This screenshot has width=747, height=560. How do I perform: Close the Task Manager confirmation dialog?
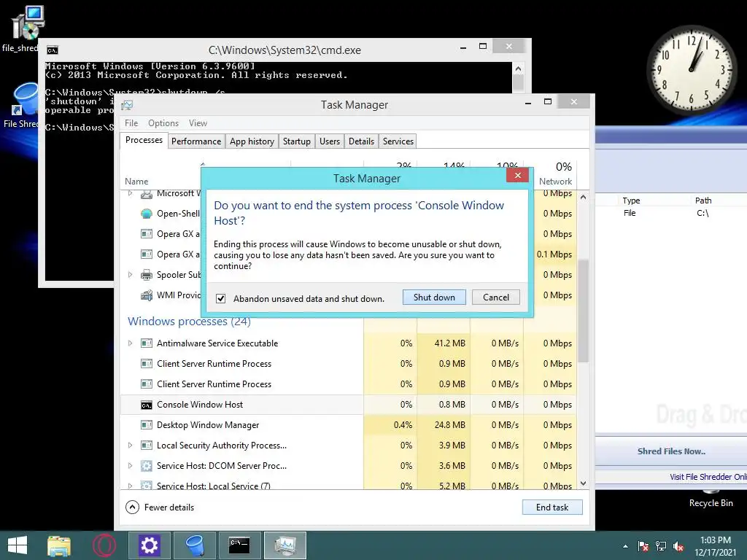(x=518, y=175)
